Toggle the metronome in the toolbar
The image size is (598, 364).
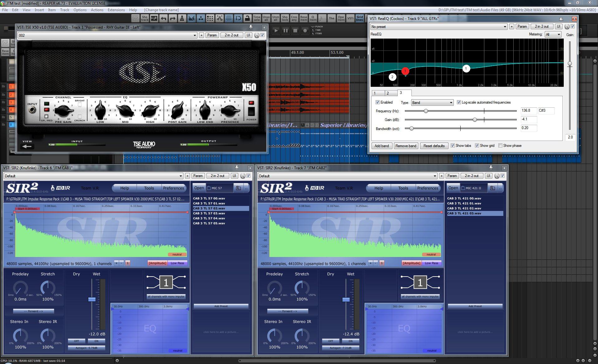pos(182,18)
